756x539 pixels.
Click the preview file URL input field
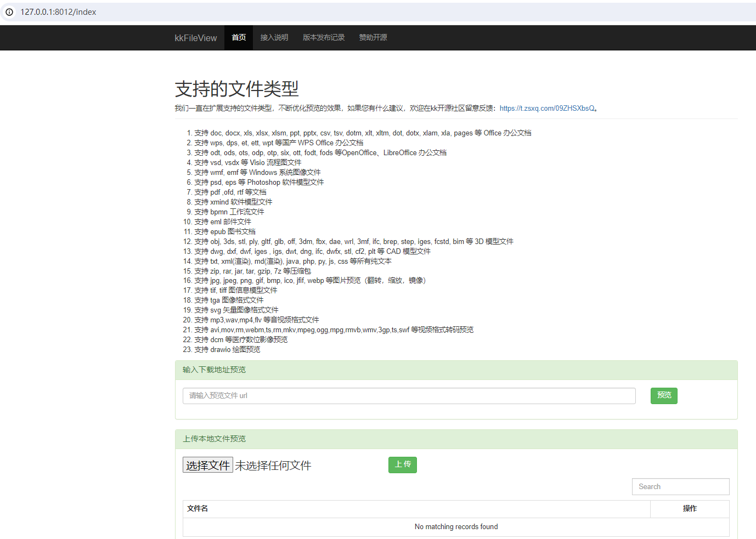pos(409,396)
